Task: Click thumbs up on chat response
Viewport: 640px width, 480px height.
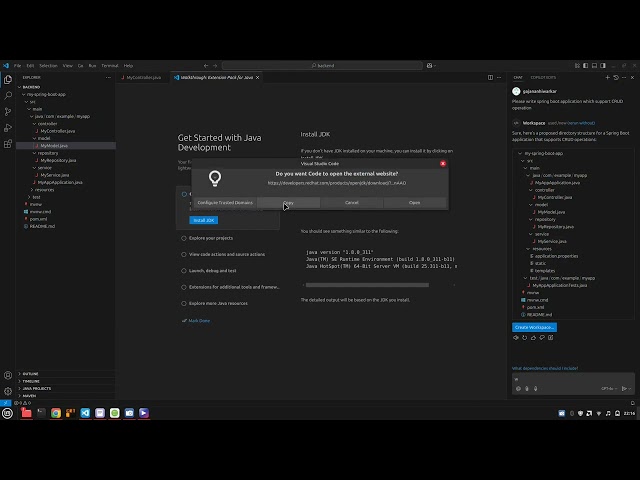Action: tap(533, 338)
